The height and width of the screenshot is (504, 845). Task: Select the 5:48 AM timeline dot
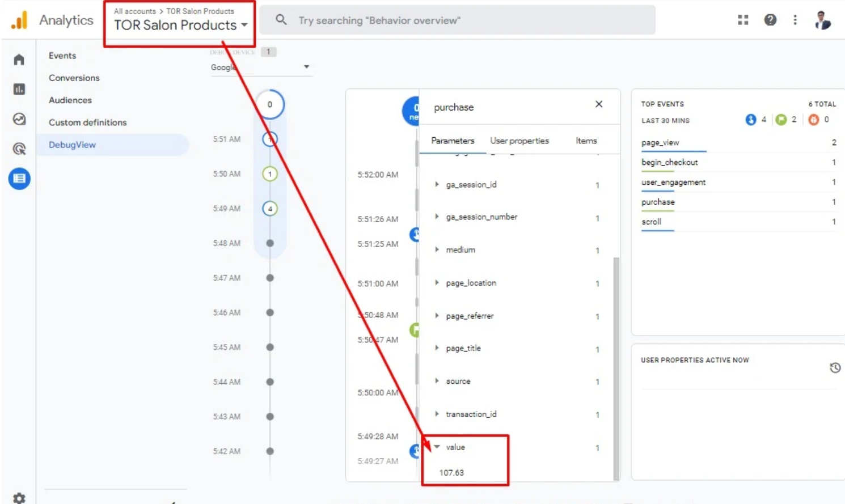click(270, 243)
